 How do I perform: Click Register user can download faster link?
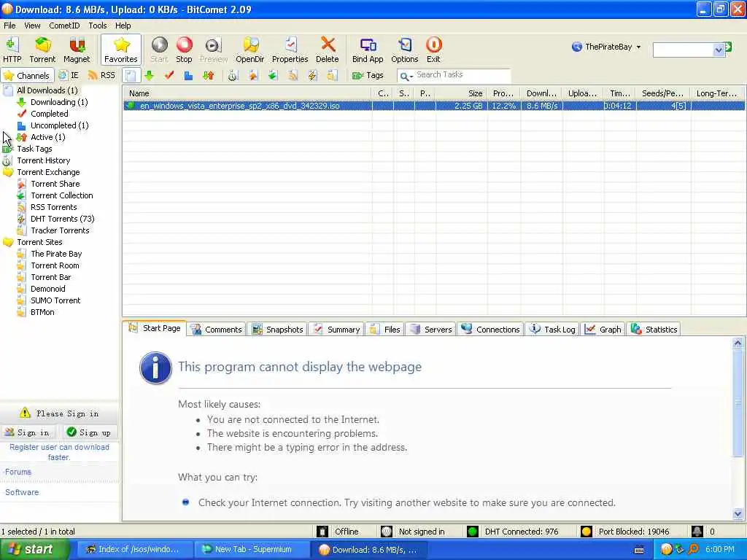tap(60, 452)
